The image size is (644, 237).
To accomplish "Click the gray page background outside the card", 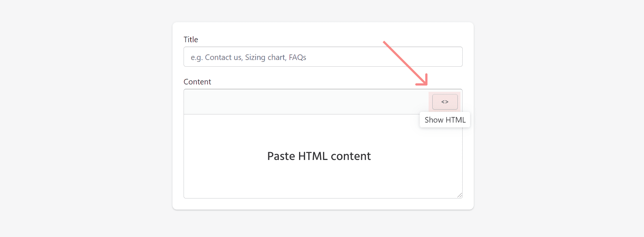I will coord(74,118).
